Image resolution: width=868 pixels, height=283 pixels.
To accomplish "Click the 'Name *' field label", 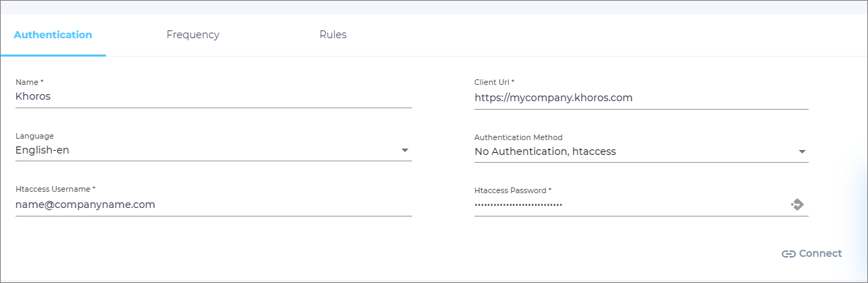I will 30,83.
